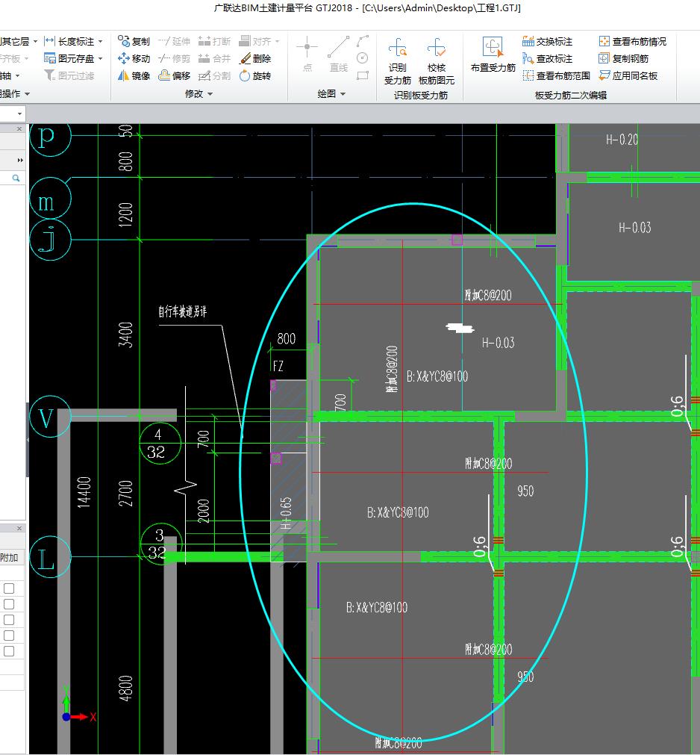Click the left panel collapse handle

27,439
